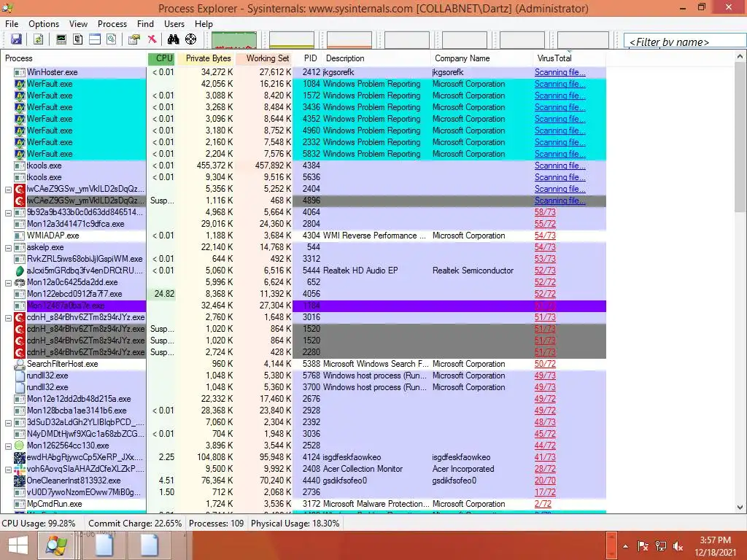Sort by the Company Name column header
Screen dimensions: 747x560
[481, 58]
